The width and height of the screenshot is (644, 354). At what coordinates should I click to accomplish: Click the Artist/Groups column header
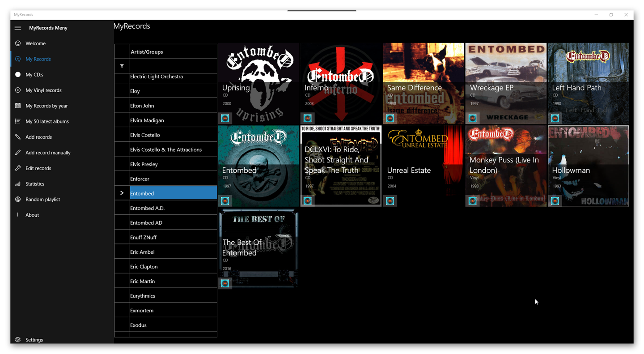173,51
